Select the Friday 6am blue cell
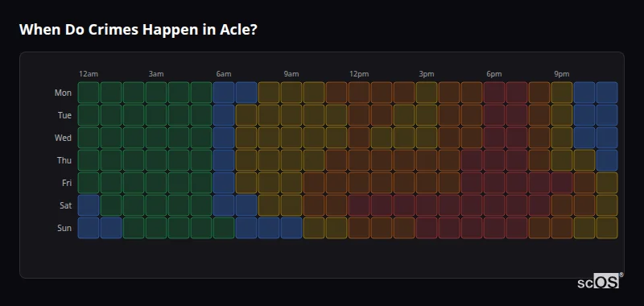This screenshot has height=306, width=644. click(224, 183)
